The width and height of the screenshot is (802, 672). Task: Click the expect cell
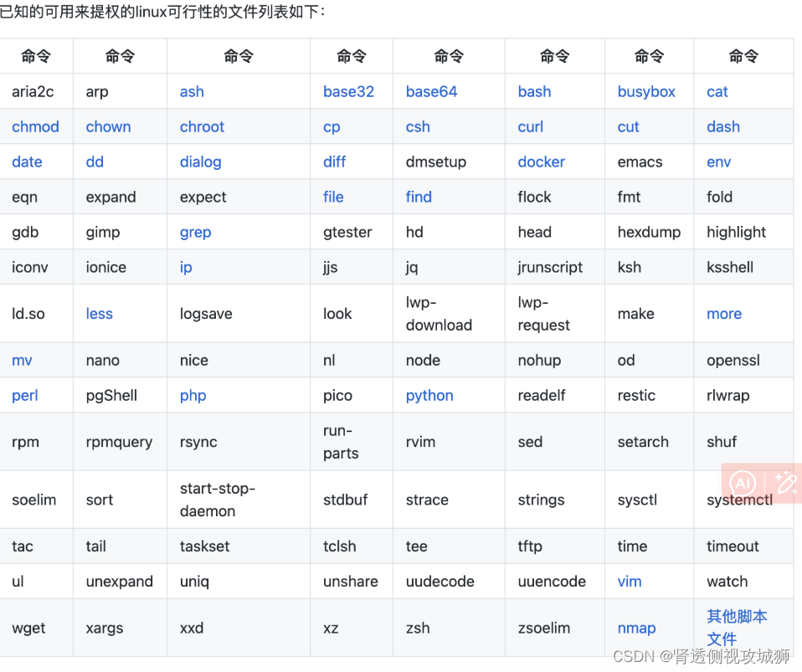tap(239, 197)
